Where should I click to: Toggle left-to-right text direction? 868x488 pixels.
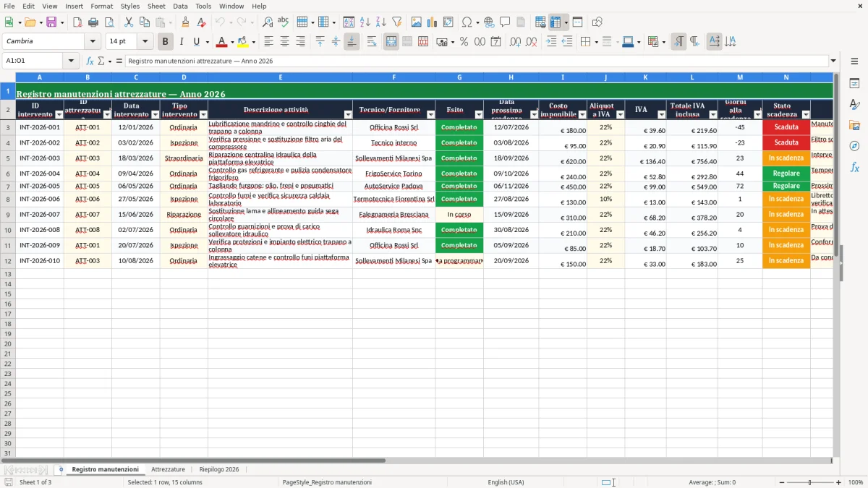678,41
